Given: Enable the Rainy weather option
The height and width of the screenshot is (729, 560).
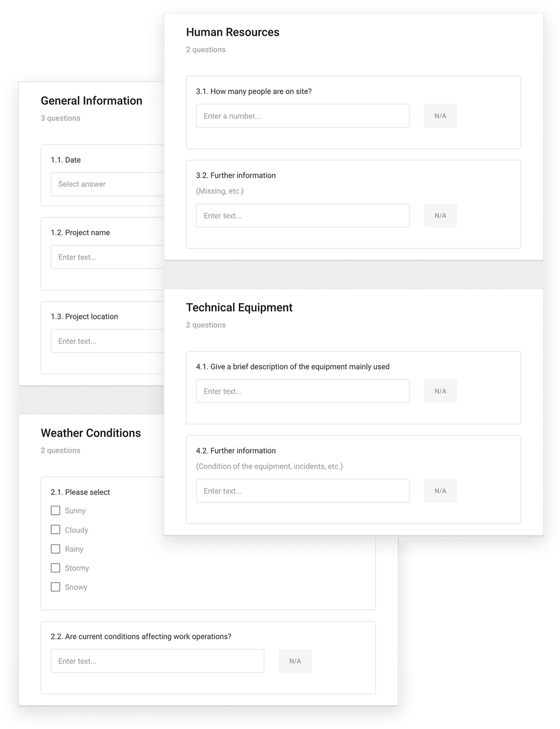Looking at the screenshot, I should click(x=55, y=549).
